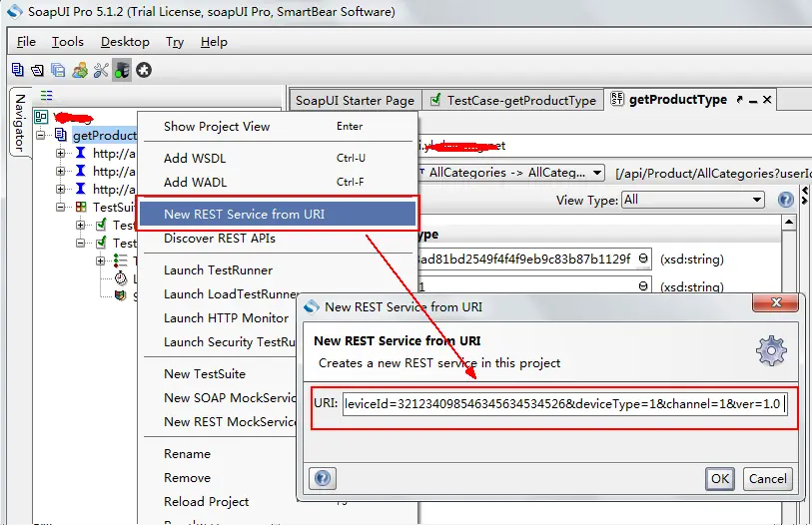Click the round icon in the ad81bd25 value field
Image resolution: width=812 pixels, height=525 pixels.
click(643, 259)
